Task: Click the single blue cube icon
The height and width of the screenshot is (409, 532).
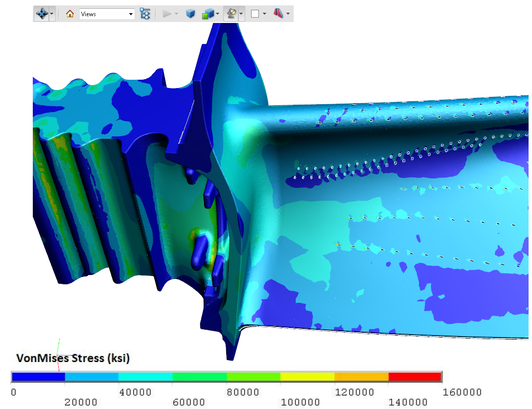Action: point(190,14)
